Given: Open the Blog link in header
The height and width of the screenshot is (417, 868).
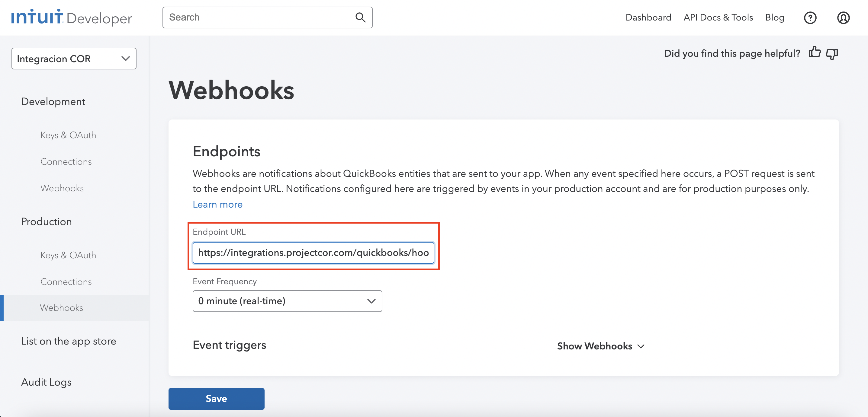Looking at the screenshot, I should click(774, 18).
